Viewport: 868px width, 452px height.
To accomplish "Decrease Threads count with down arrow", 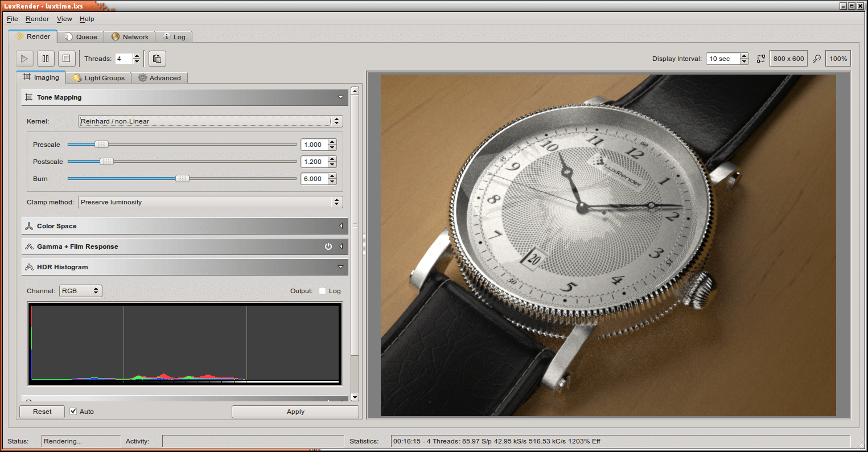I will point(137,61).
